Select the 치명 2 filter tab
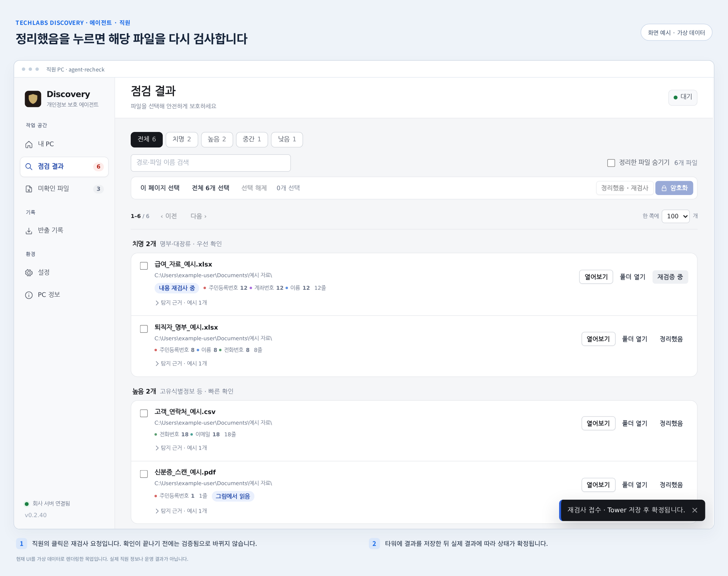Screen dimensions: 728x576 (182, 139)
